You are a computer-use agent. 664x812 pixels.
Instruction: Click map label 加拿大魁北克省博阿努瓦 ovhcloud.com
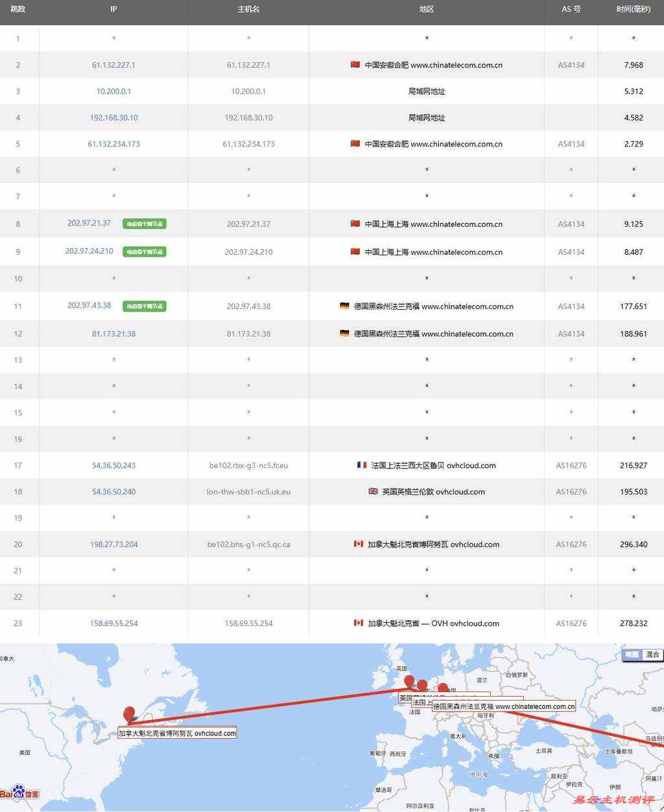coord(177,733)
